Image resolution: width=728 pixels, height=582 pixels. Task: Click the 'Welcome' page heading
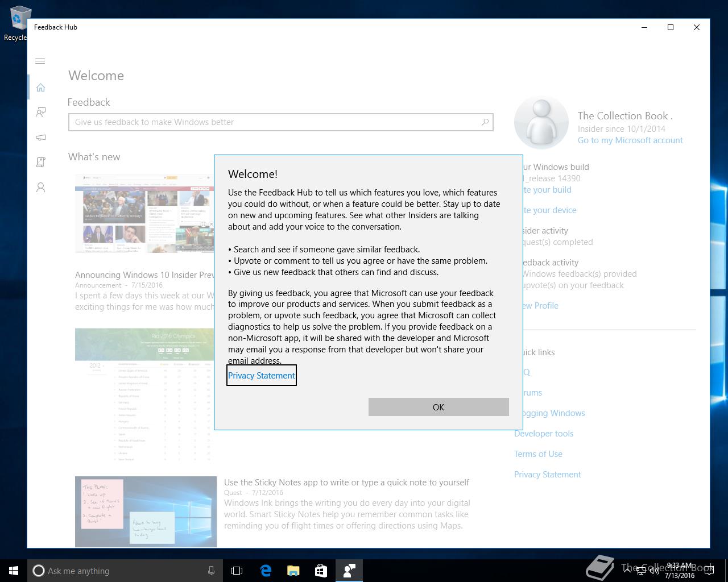[96, 76]
